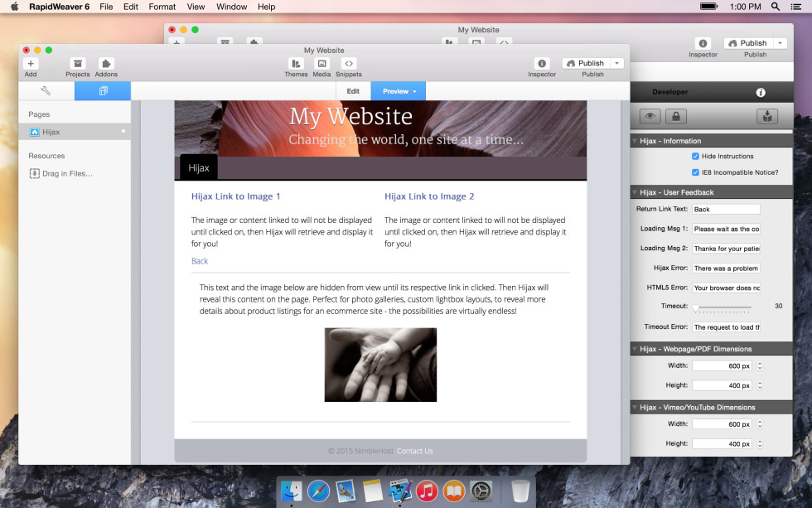Uncheck Hide Instructions checkbox
812x508 pixels.
click(x=695, y=156)
